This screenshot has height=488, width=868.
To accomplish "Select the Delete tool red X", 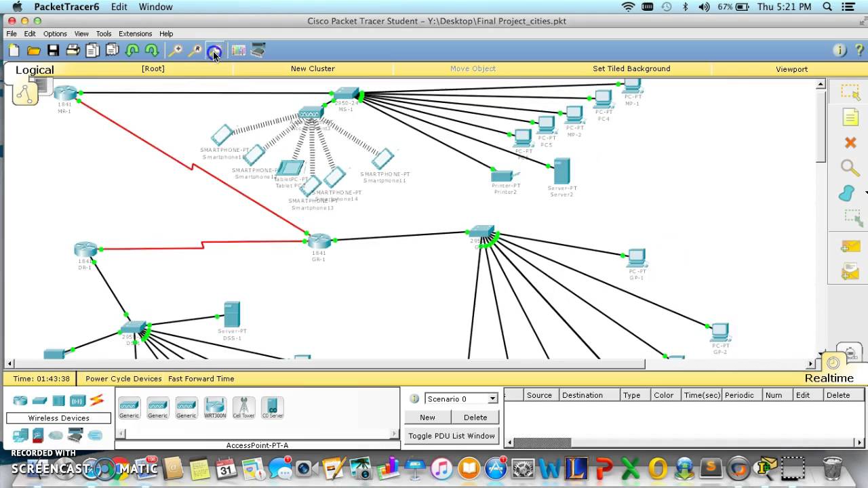I will point(850,143).
